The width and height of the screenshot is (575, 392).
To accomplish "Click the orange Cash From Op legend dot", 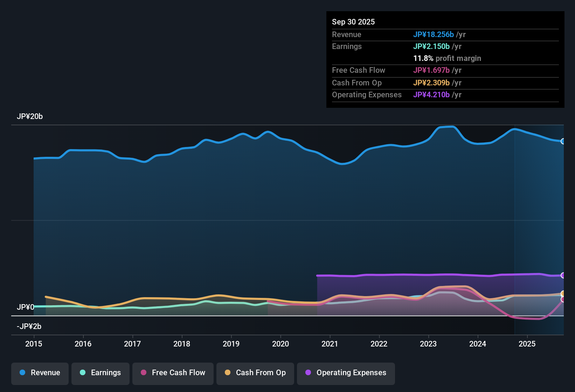I will coord(227,373).
